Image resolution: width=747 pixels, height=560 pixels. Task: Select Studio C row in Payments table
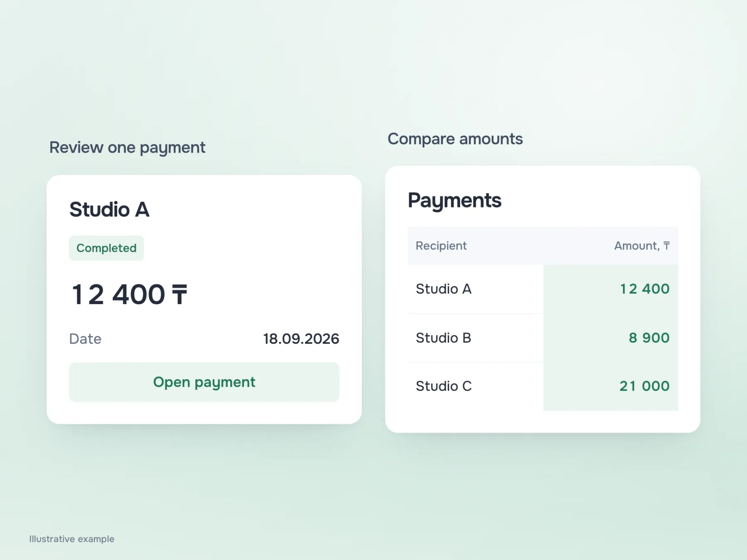[543, 386]
